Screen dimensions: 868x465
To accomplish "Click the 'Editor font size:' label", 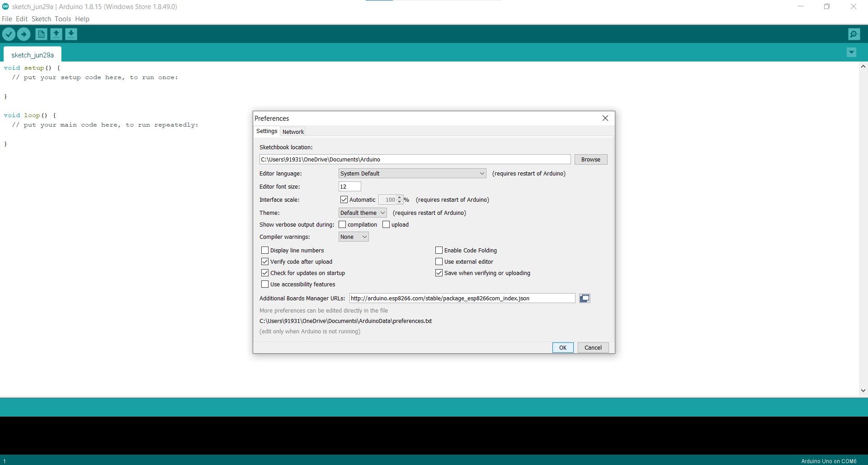I will click(x=280, y=186).
